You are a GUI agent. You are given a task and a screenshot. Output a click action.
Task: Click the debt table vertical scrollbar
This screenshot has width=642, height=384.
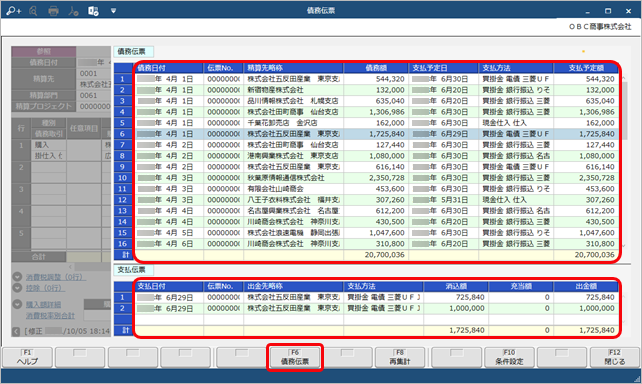(x=624, y=161)
